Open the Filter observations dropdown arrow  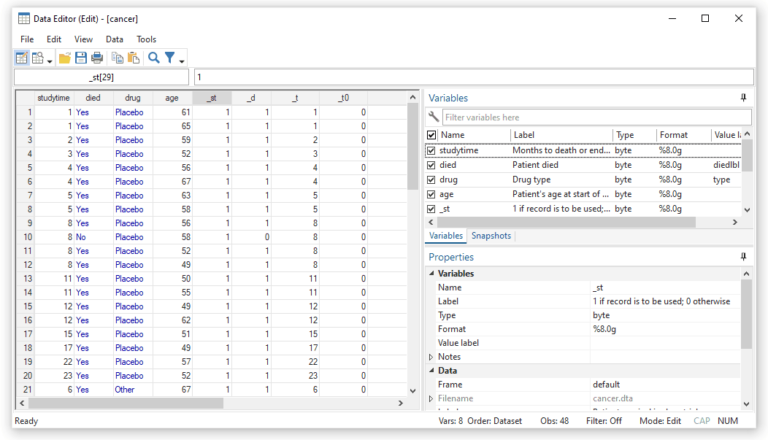coord(182,60)
